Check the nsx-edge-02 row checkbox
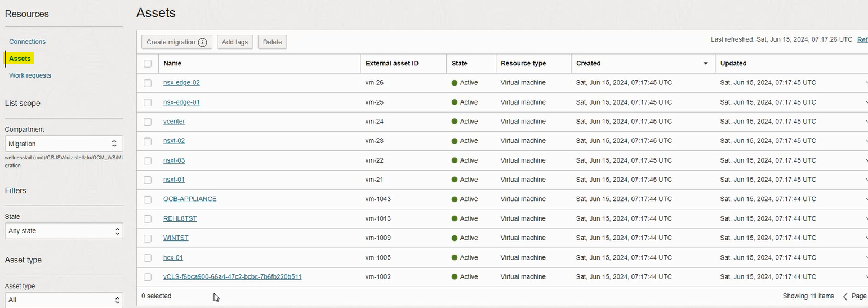 148,83
